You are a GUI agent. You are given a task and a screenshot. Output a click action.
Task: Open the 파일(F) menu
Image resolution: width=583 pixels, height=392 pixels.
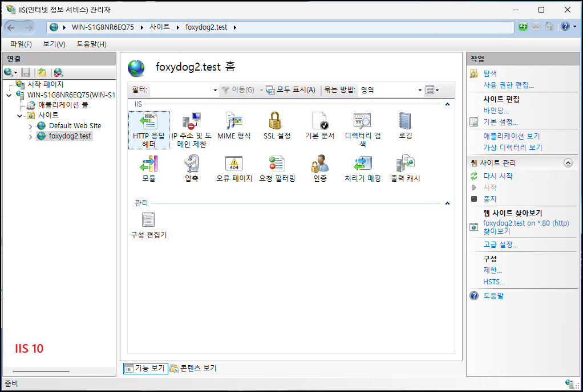(21, 44)
